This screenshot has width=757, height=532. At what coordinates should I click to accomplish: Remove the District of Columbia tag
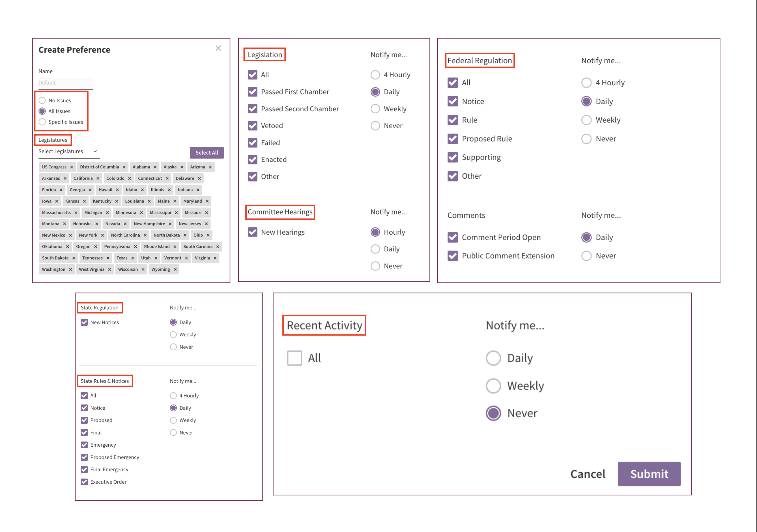pyautogui.click(x=124, y=167)
